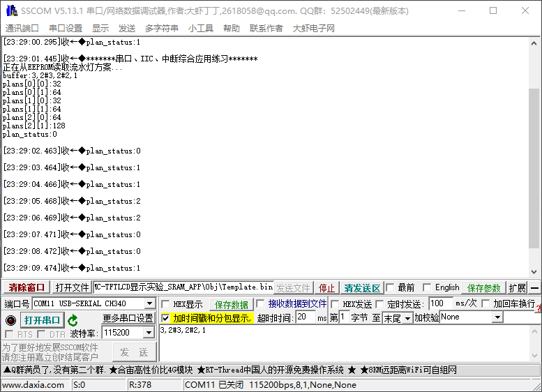The width and height of the screenshot is (542, 392).
Task: Click the red question mark help icon
Action: click(x=539, y=310)
